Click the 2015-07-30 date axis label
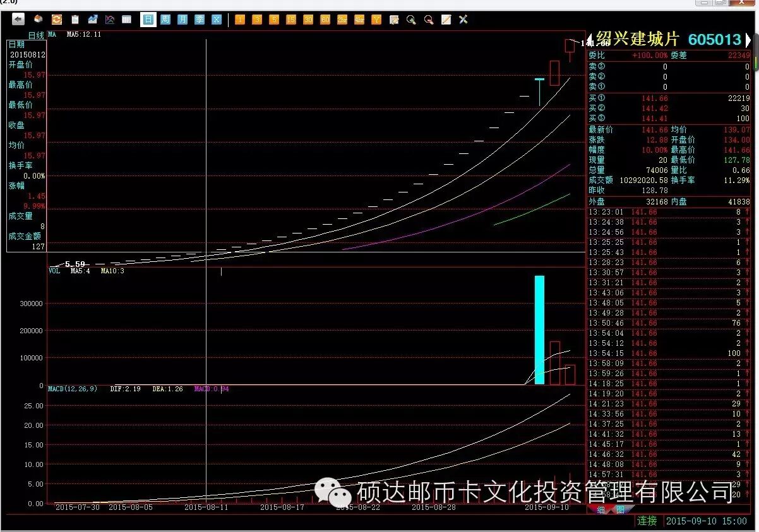The width and height of the screenshot is (759, 532). point(77,506)
